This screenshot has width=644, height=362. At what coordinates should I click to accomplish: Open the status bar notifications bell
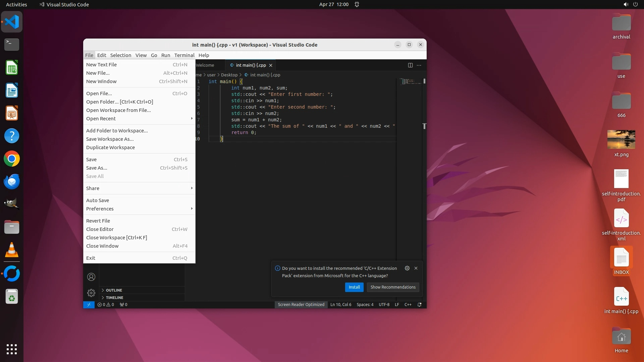419,305
